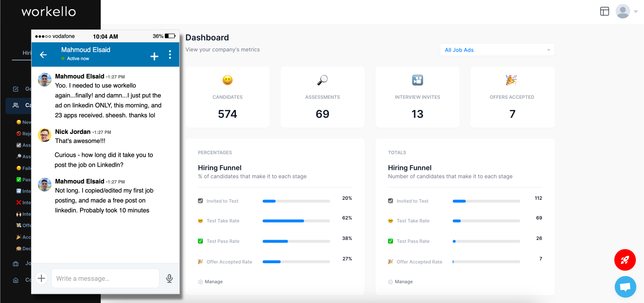644x303 pixels.
Task: Click the 😀 New candidates sidebar icon
Action: (x=18, y=122)
